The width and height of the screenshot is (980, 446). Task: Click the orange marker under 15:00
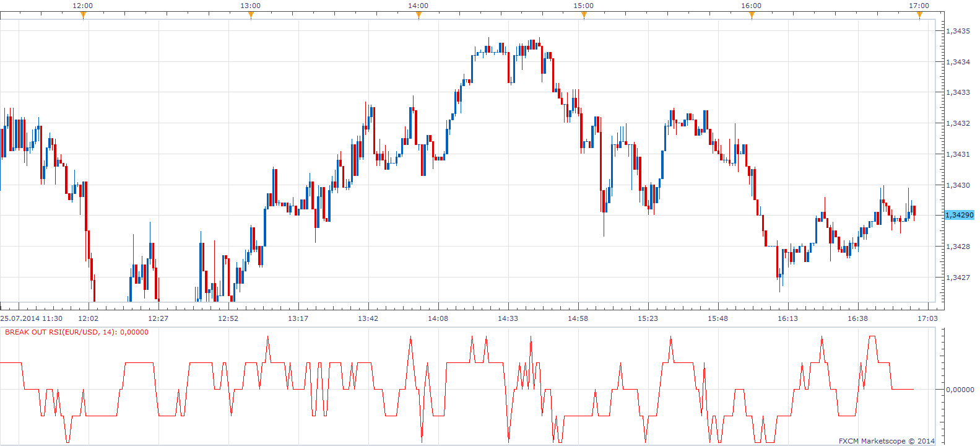click(x=584, y=15)
